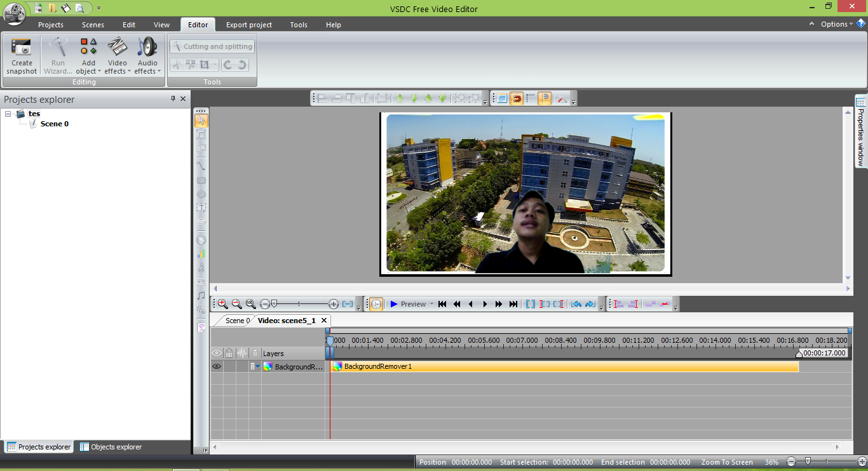Toggle lock on the BackgroundRemover1 layer

tap(229, 366)
